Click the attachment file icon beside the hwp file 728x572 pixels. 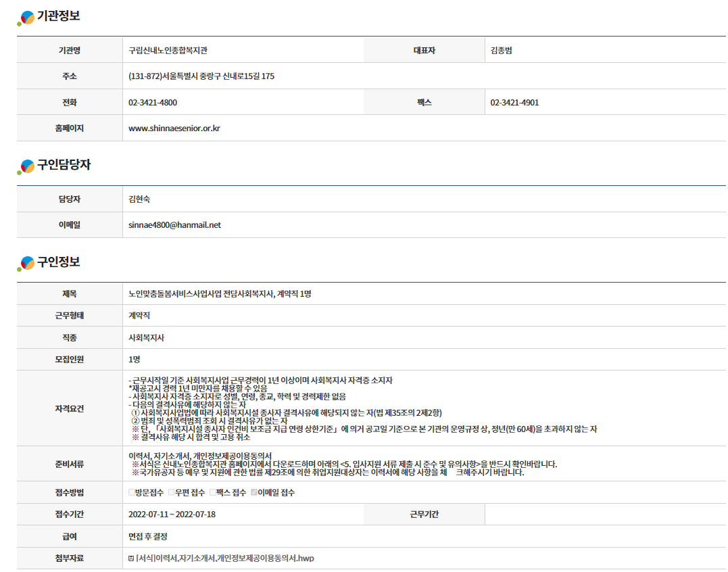[131, 558]
